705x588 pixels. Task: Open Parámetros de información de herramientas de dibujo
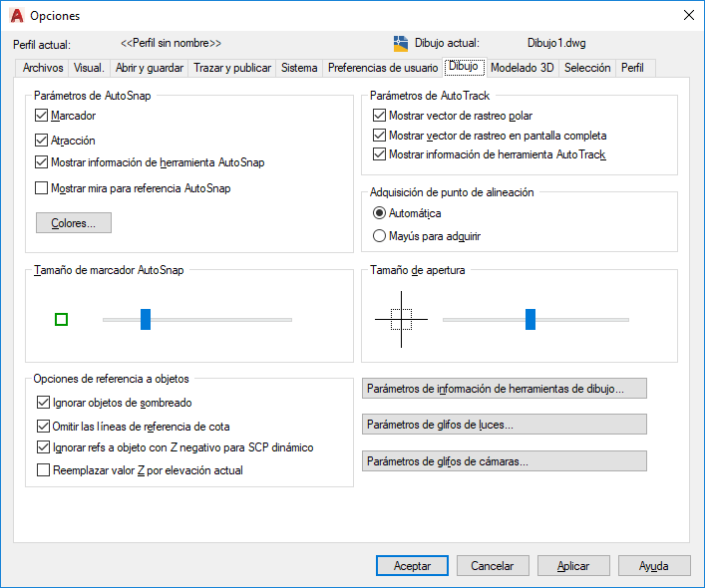505,389
